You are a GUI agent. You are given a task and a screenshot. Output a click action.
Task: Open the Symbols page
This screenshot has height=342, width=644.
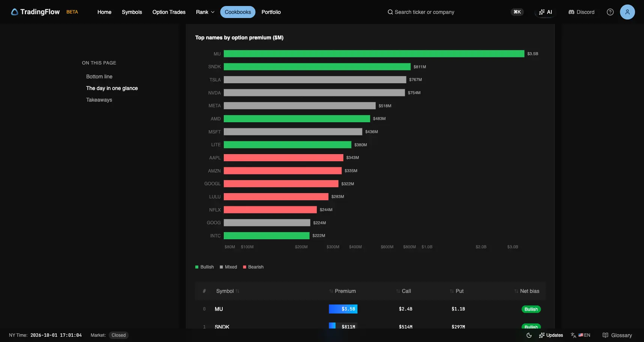132,12
